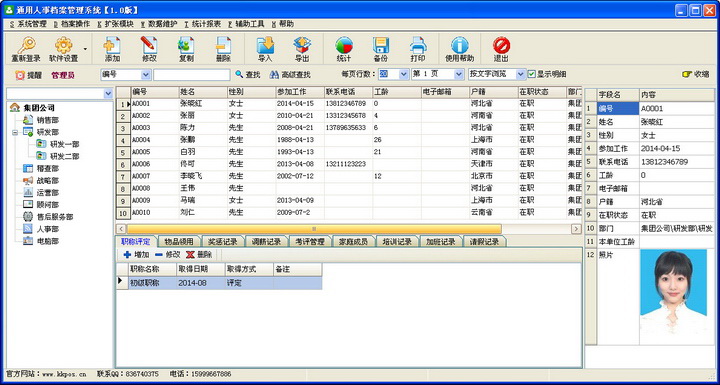Screen dimensions: 720x385
Task: Collapse the 研发部 tree node
Action: 15,132
